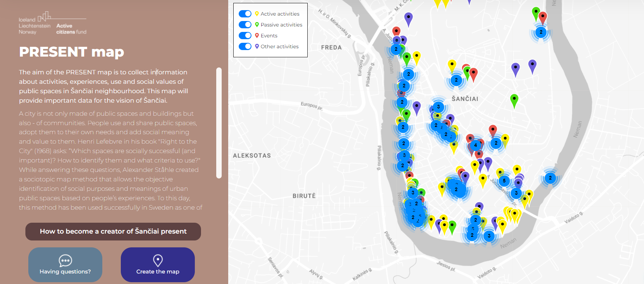Switch off Other activities toggle
The image size is (644, 284).
point(245,46)
